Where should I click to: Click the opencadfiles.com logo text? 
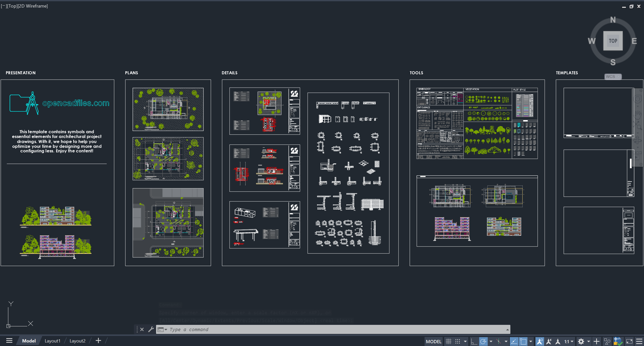tap(76, 103)
